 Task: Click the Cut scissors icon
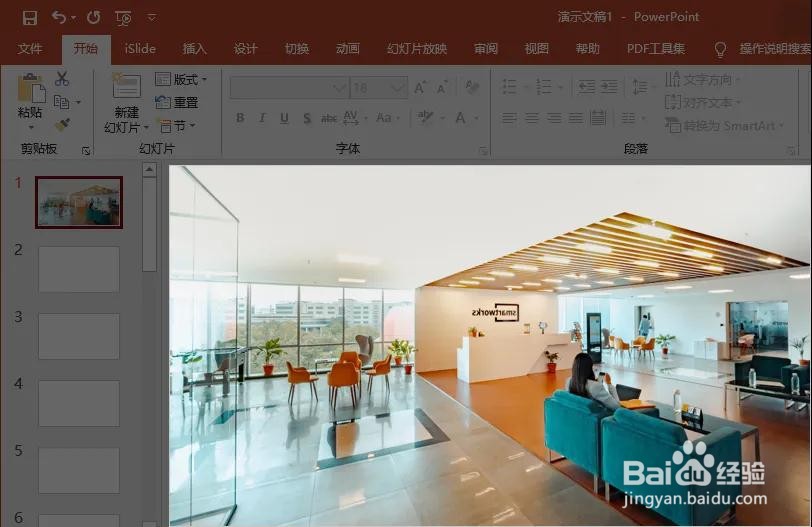point(62,79)
